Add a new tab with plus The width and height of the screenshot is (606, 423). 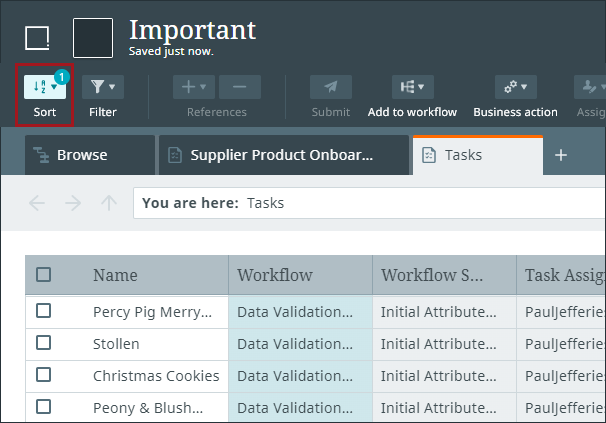point(561,155)
